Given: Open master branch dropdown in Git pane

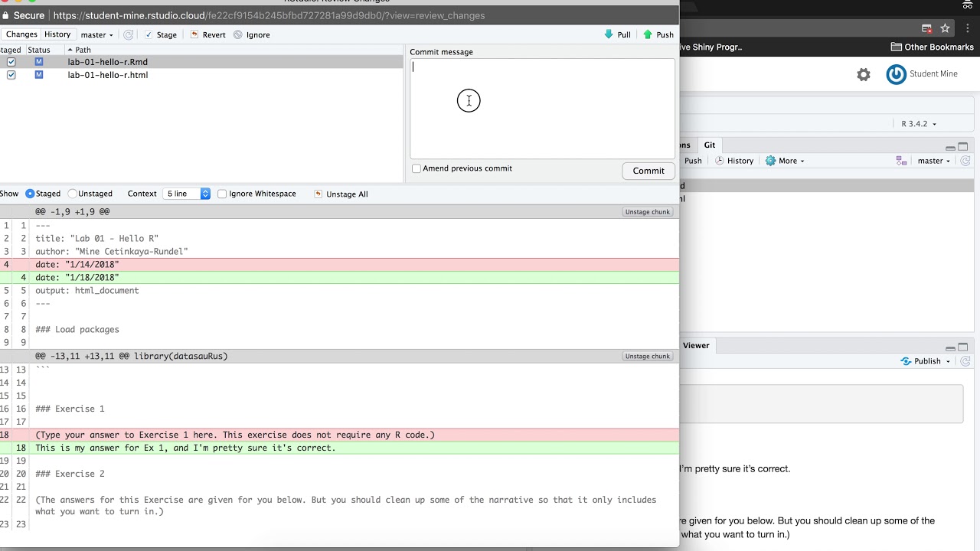Looking at the screenshot, I should pos(933,161).
